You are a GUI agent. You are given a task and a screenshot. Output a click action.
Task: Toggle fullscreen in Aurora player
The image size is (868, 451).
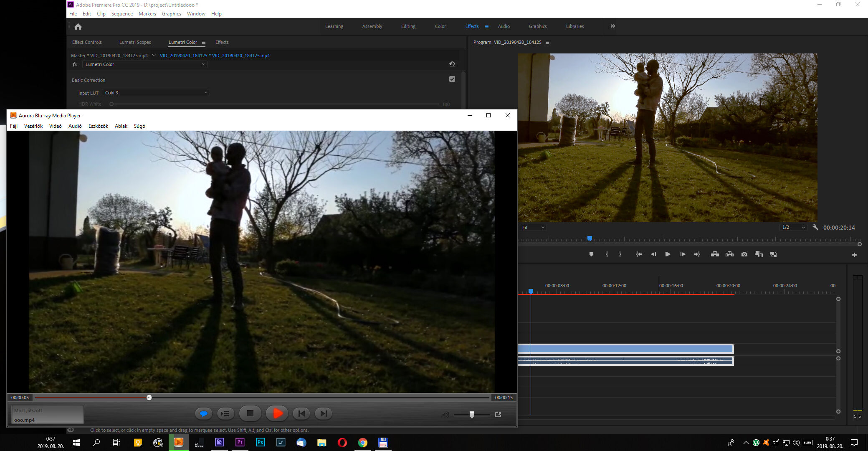(498, 415)
